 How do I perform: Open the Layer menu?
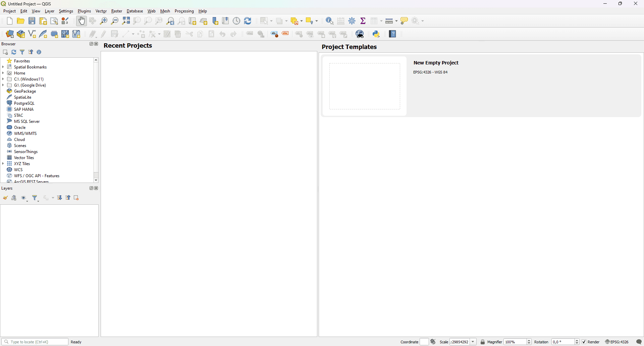pyautogui.click(x=50, y=11)
